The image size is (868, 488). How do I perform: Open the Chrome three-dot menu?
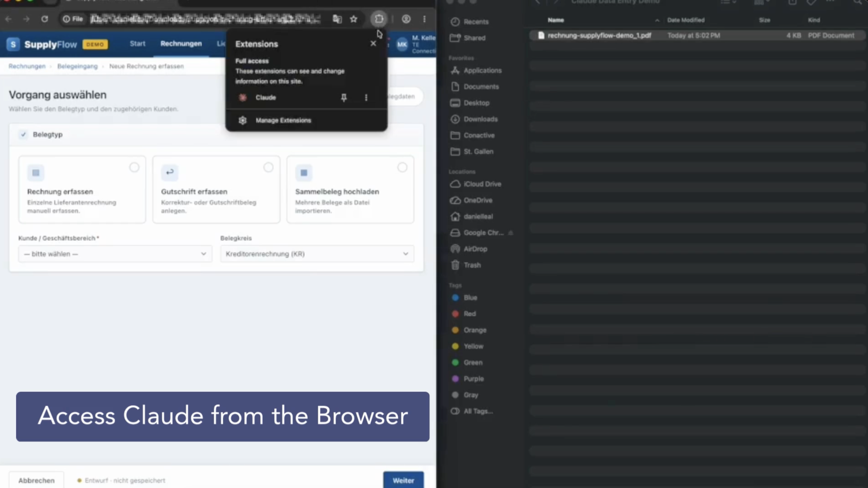pos(424,19)
